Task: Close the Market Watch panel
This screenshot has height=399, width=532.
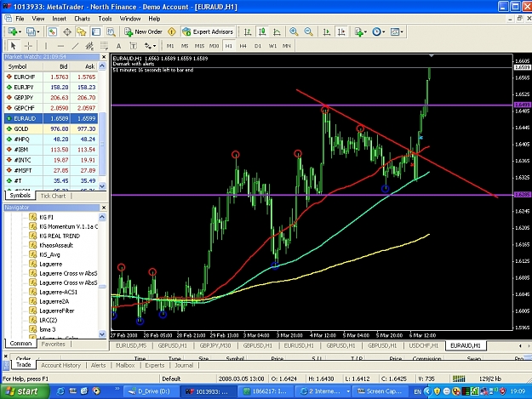Action: 104,57
